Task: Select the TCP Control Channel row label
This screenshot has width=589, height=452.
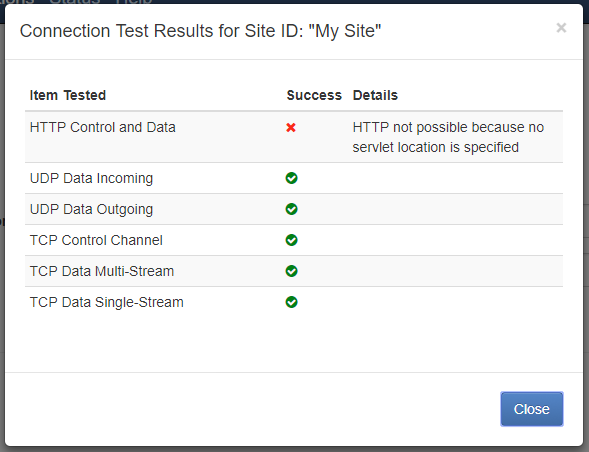Action: click(x=96, y=240)
